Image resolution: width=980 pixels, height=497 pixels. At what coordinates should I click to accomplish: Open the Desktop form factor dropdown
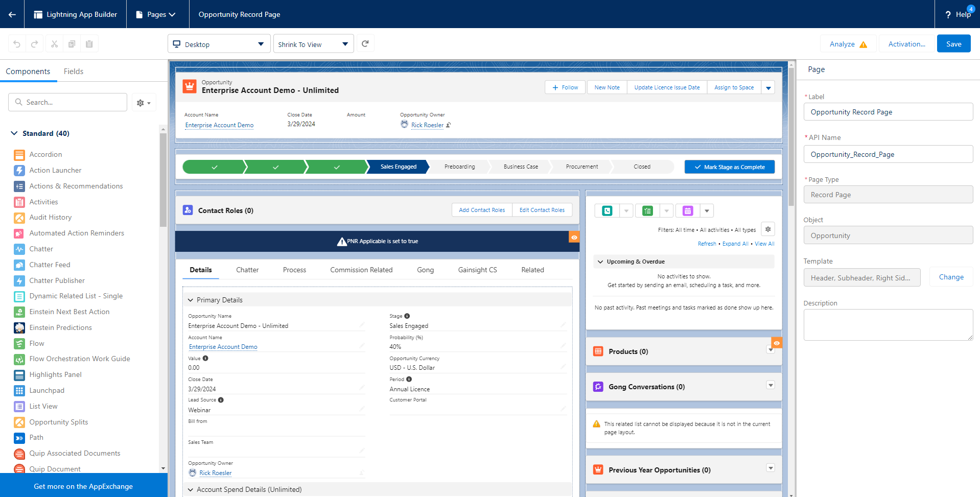(x=219, y=44)
